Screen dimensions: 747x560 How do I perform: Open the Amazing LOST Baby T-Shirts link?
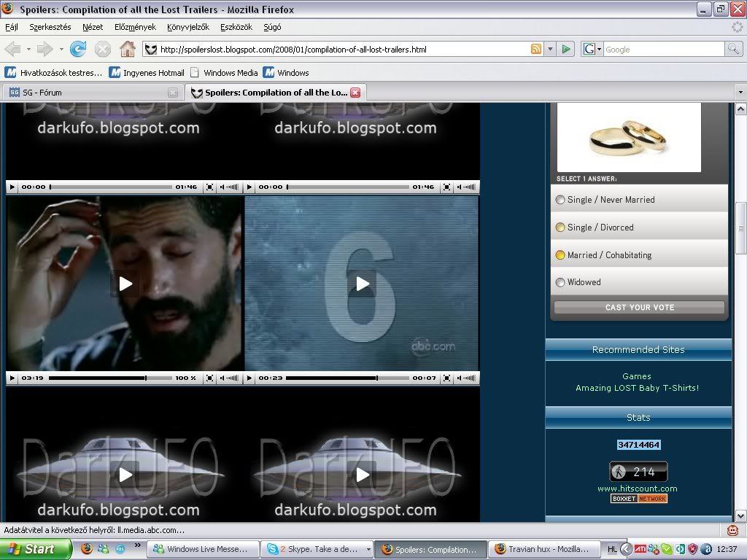[x=637, y=388]
